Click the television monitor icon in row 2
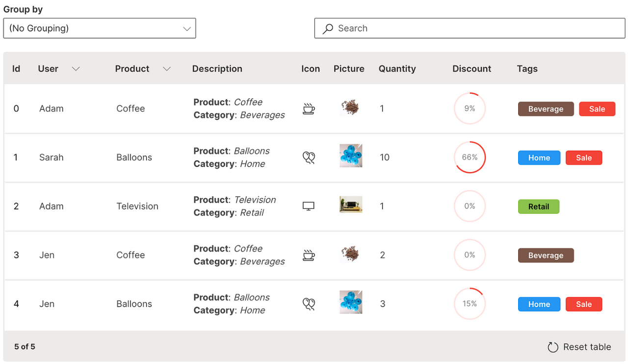 point(309,206)
